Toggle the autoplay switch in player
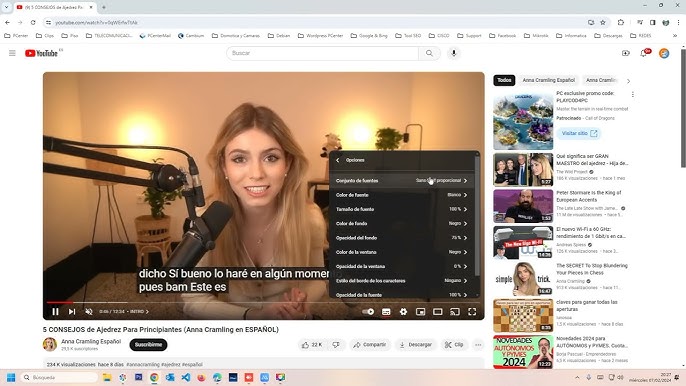Image resolution: width=686 pixels, height=386 pixels. (368, 312)
